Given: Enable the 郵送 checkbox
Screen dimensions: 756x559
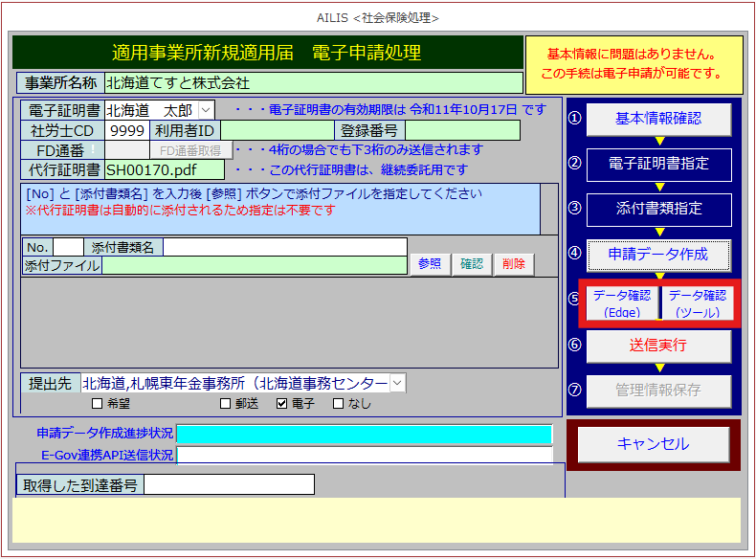Looking at the screenshot, I should coord(226,403).
